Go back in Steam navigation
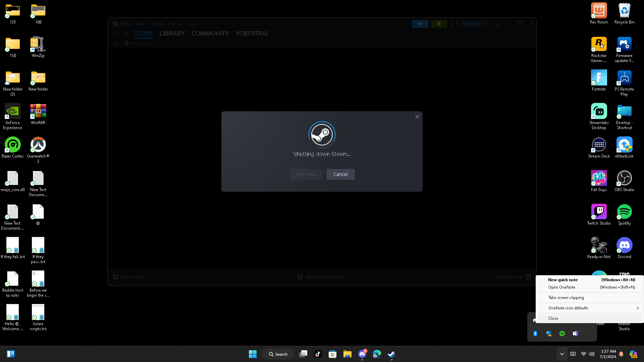644x362 pixels. pyautogui.click(x=115, y=34)
